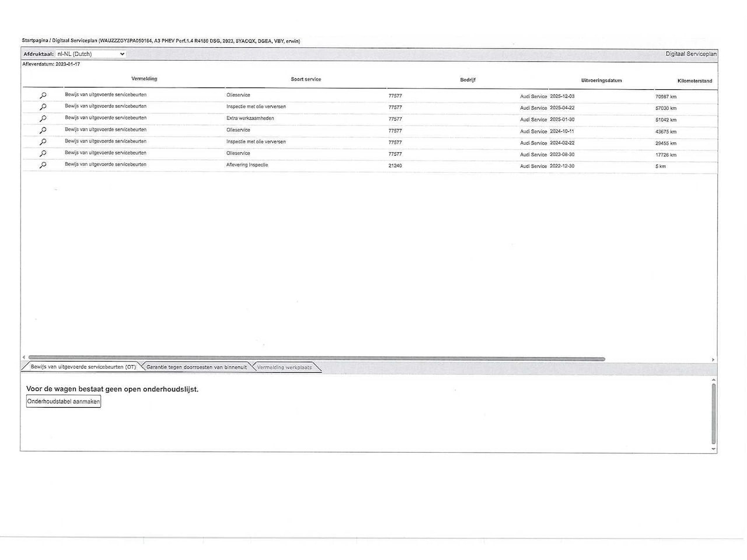Click magnifier icon for the 57030 km inspection
Screen dimensions: 747x560
(43, 107)
